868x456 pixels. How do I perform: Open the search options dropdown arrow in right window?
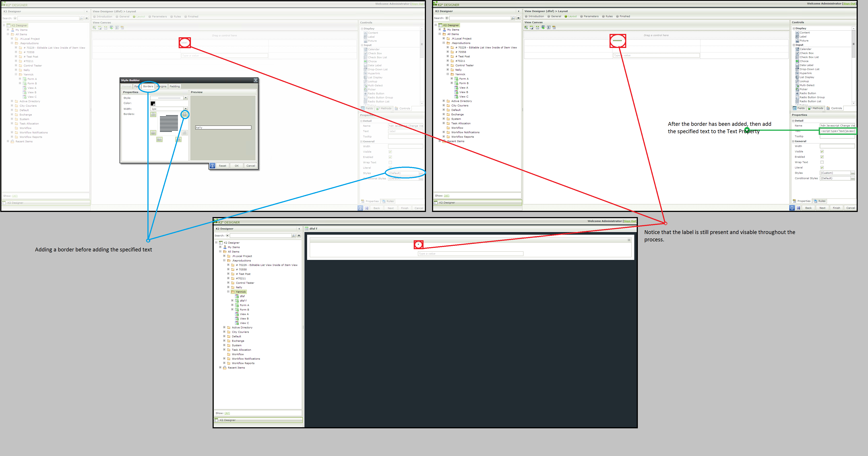tap(447, 18)
